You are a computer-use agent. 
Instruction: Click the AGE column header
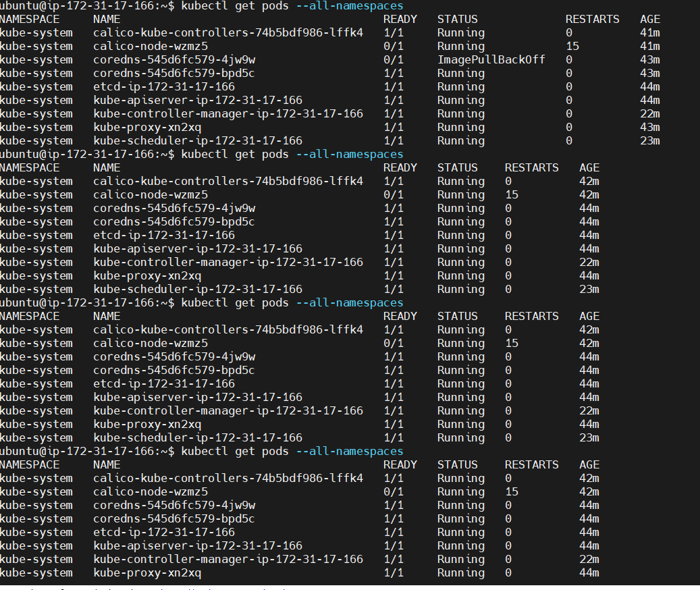point(650,19)
